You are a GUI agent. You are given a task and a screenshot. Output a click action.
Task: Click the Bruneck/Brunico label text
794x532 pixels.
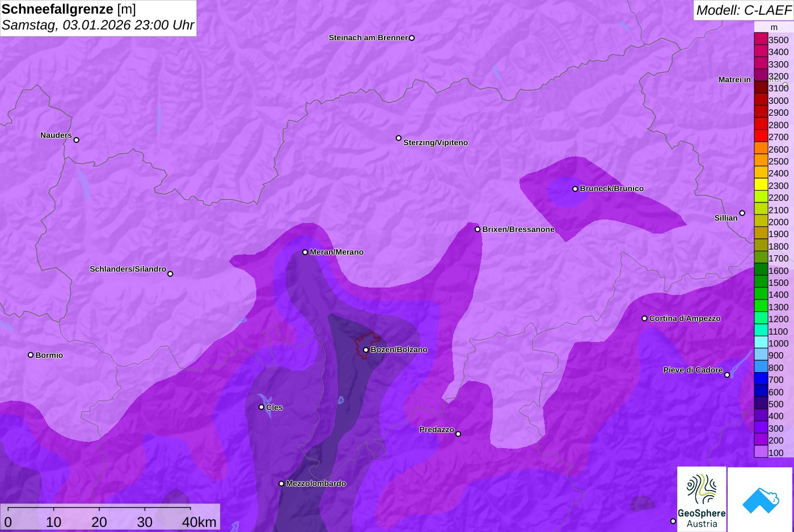point(612,188)
